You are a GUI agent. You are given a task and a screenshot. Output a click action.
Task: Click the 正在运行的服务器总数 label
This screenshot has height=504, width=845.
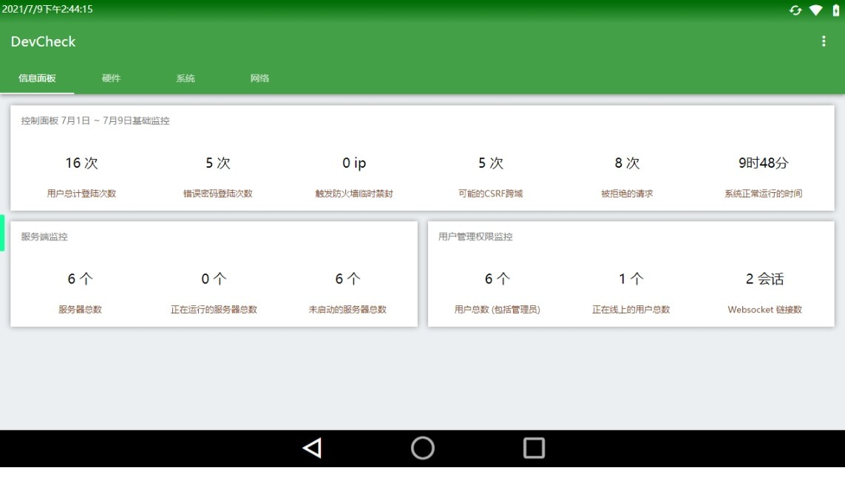tap(214, 309)
